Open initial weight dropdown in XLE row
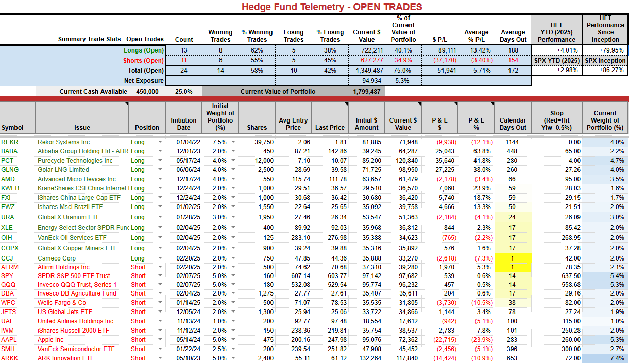 (x=234, y=228)
